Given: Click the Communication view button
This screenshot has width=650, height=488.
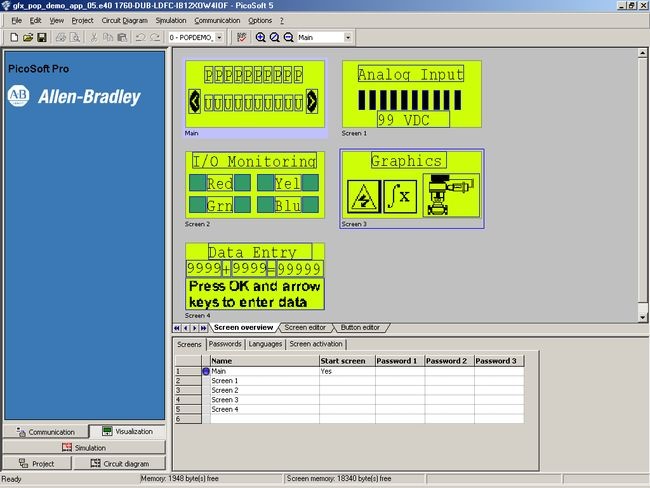Looking at the screenshot, I should pyautogui.click(x=44, y=432).
